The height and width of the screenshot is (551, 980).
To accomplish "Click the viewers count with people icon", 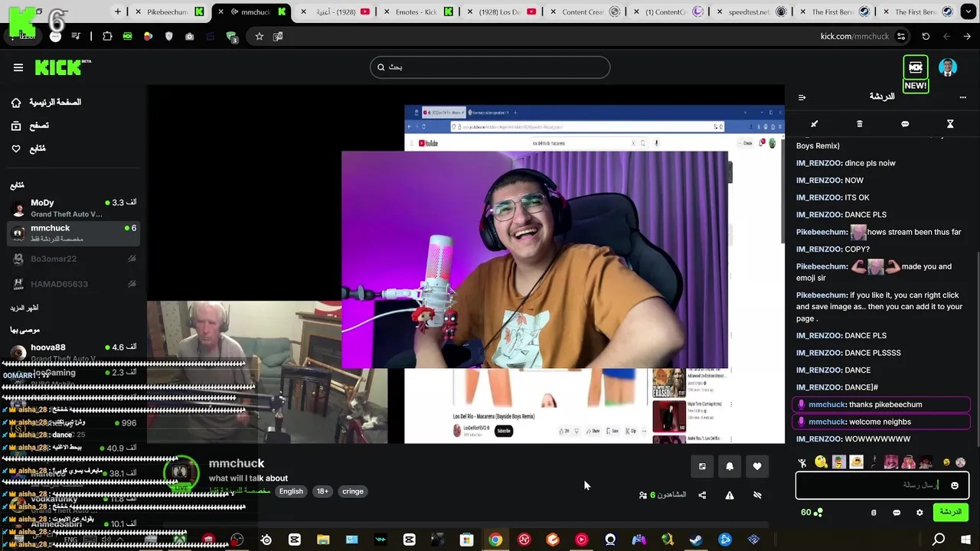I will pos(663,495).
